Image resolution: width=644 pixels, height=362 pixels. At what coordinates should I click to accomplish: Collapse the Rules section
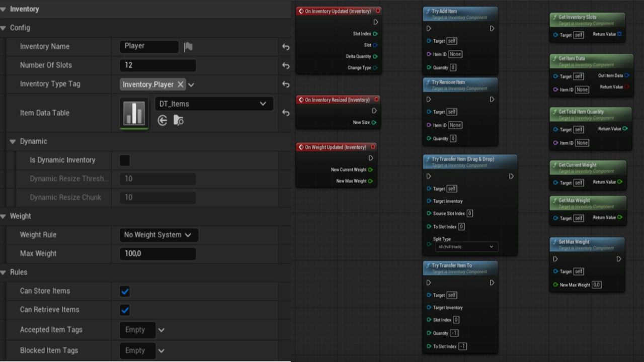tap(4, 272)
